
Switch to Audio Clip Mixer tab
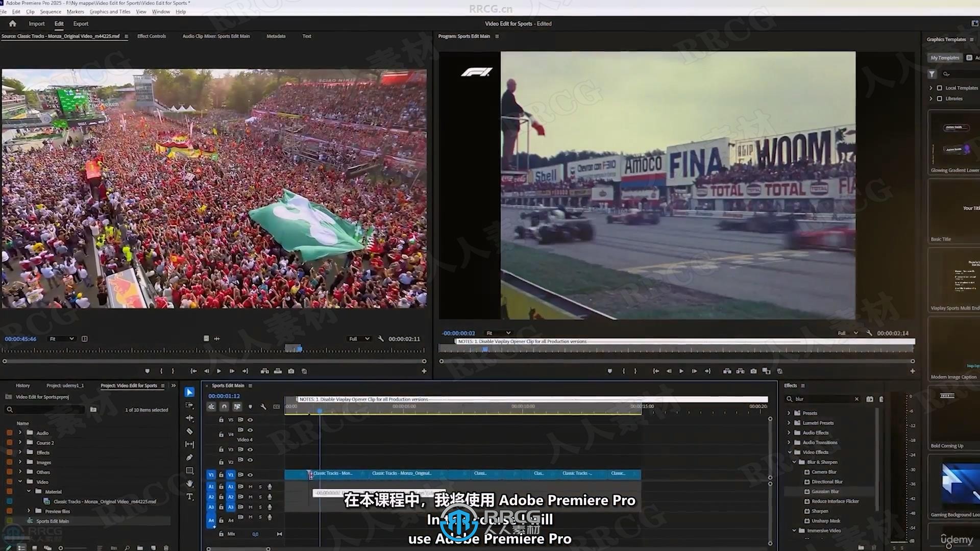(x=216, y=36)
